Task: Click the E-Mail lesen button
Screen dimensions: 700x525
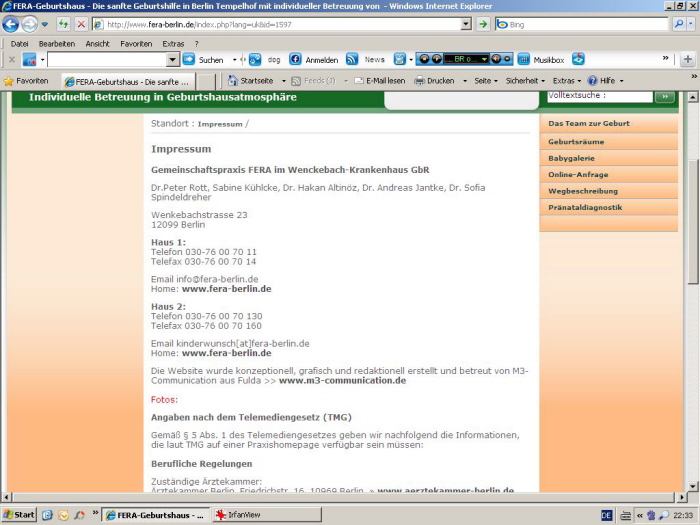Action: pyautogui.click(x=379, y=81)
